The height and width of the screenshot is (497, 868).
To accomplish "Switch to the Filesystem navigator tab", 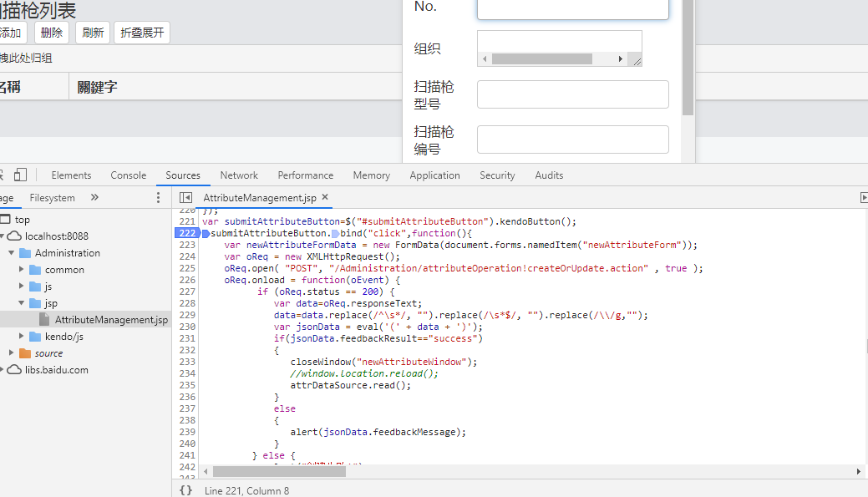I will [x=52, y=198].
